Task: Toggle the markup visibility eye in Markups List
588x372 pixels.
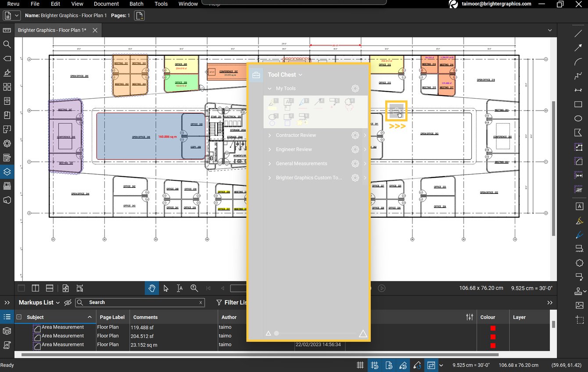Action: pyautogui.click(x=67, y=302)
